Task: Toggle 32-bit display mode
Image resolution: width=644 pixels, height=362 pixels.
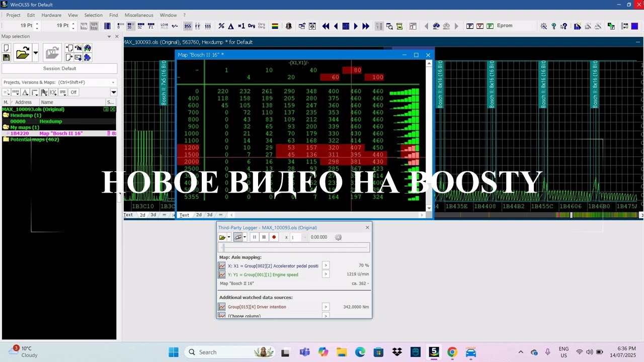Action: click(x=140, y=26)
